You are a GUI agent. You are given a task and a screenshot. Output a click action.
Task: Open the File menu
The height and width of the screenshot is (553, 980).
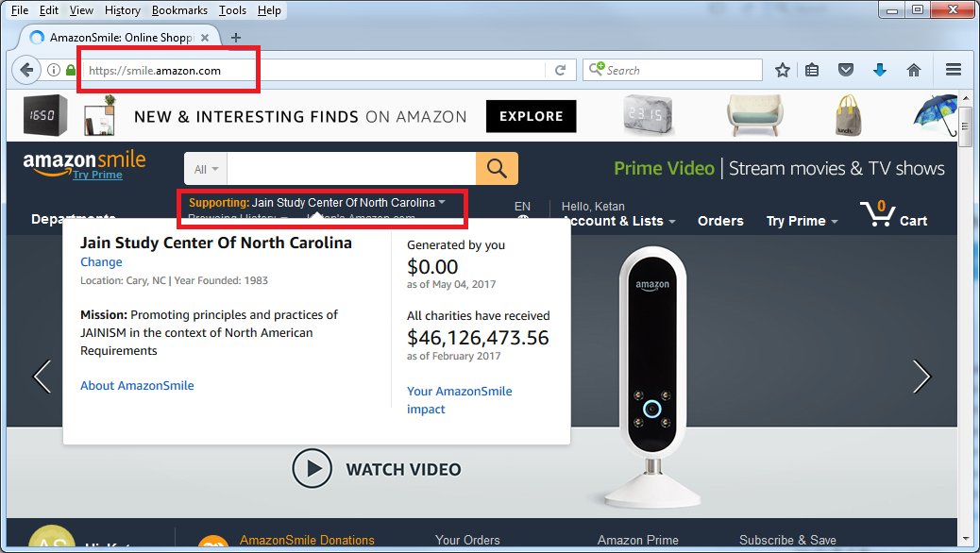point(20,10)
